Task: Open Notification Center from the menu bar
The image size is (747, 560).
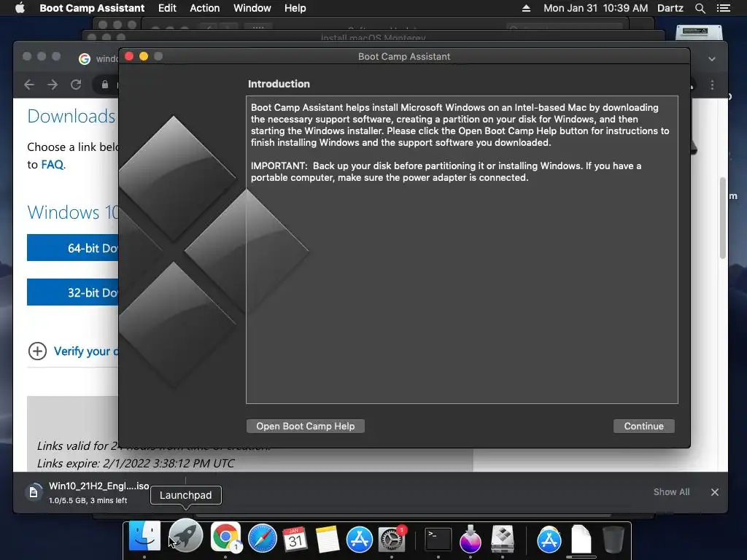Action: coord(723,8)
